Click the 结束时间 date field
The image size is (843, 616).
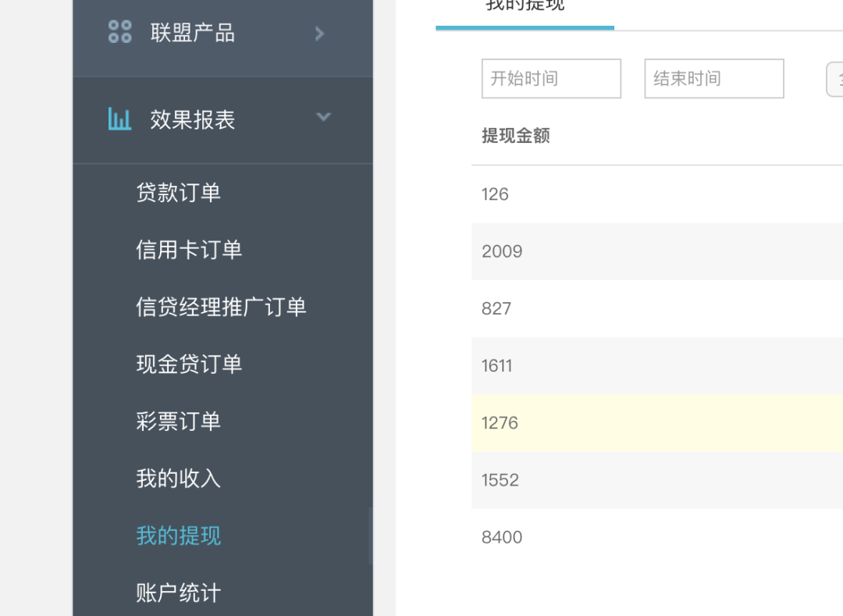coord(713,79)
